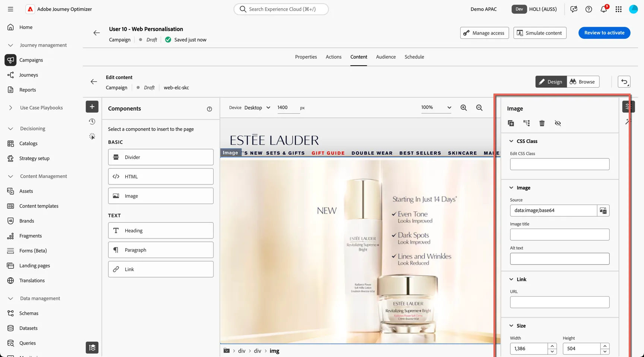Open the feedback chat icon in header
644x357 pixels.
574,9
